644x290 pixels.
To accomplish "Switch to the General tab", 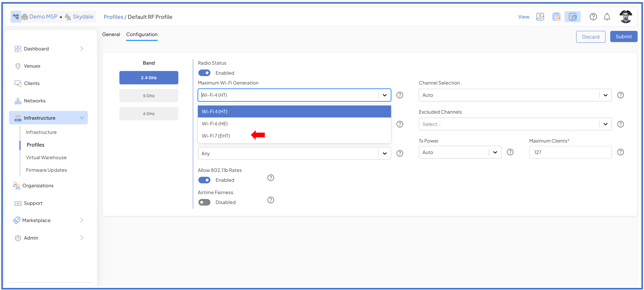I will coord(111,34).
